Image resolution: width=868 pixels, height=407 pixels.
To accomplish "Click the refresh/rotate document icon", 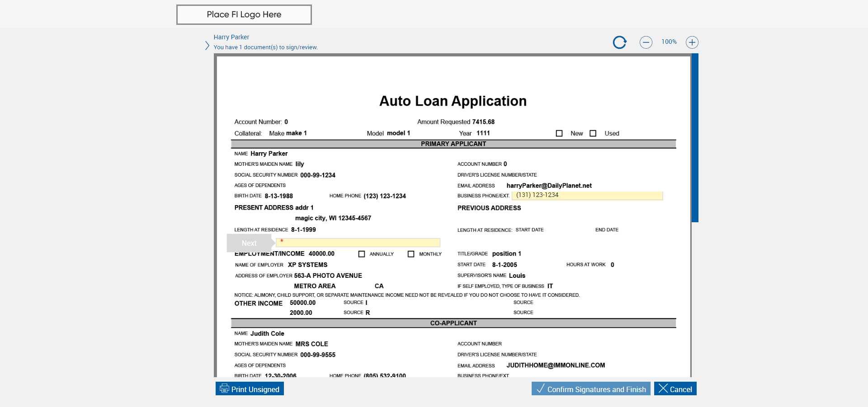I will (619, 42).
